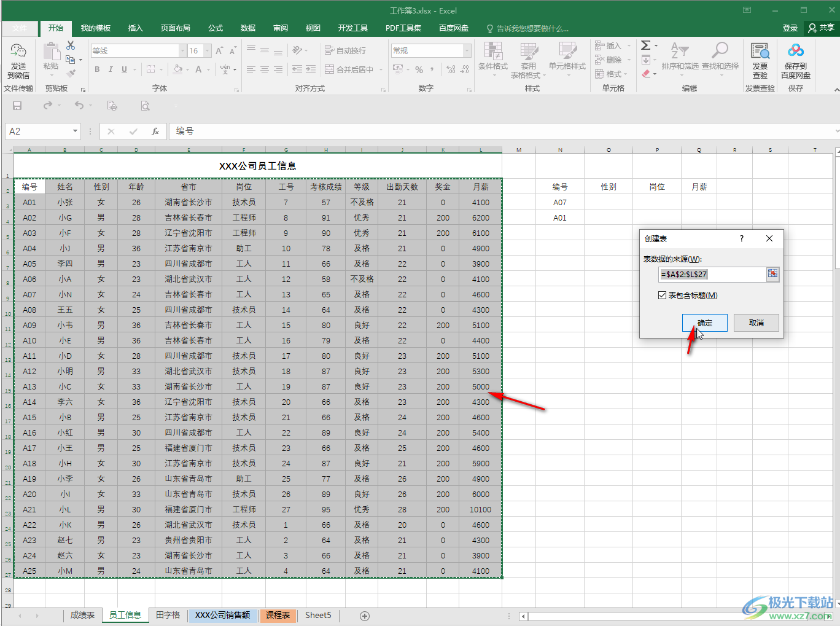Click the Increase Font Size icon

pos(219,50)
